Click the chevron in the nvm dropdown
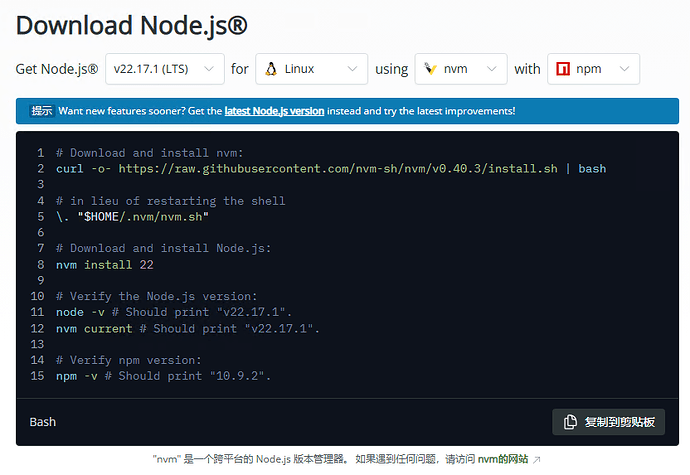Image resolution: width=690 pixels, height=475 pixels. pos(492,69)
